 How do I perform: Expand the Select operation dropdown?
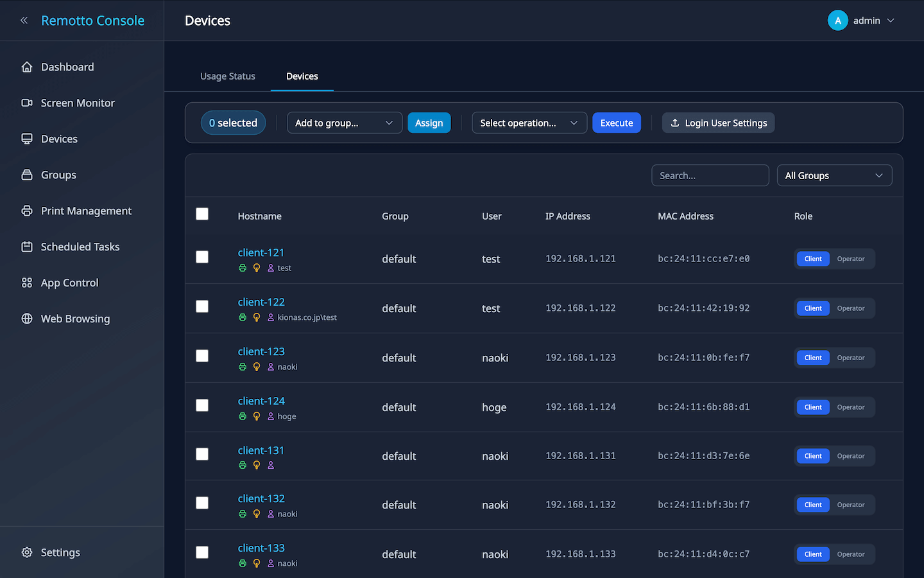click(x=529, y=123)
